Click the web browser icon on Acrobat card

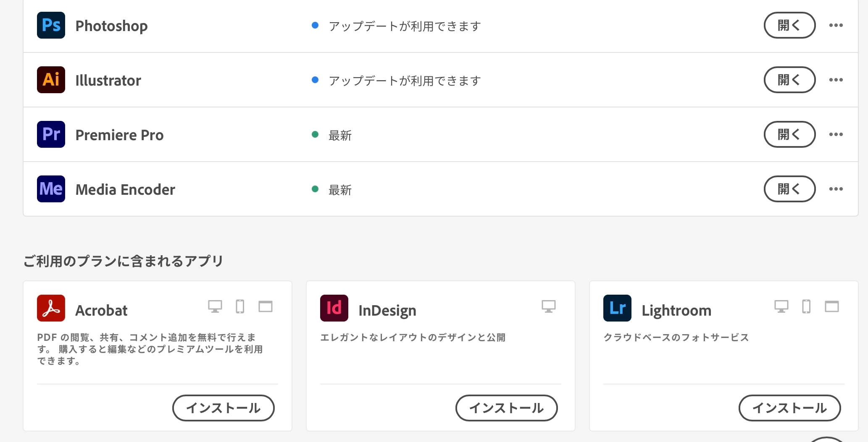tap(266, 306)
